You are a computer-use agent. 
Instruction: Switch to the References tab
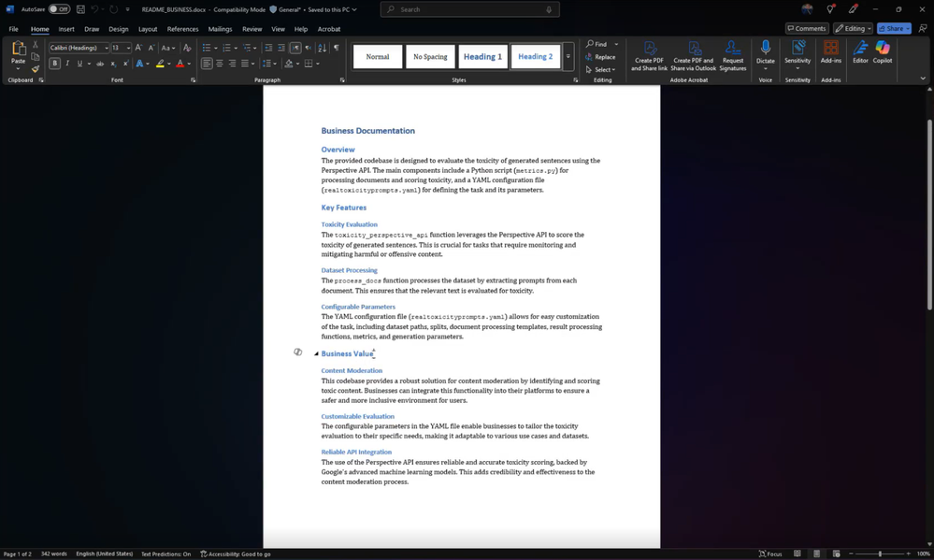(182, 29)
